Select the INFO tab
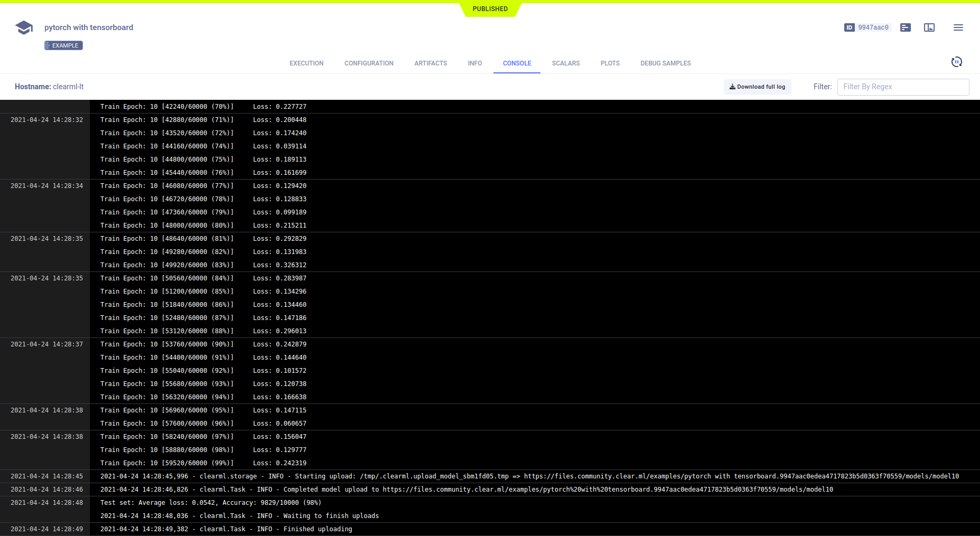Viewport: 980px width, 536px height. click(x=474, y=63)
